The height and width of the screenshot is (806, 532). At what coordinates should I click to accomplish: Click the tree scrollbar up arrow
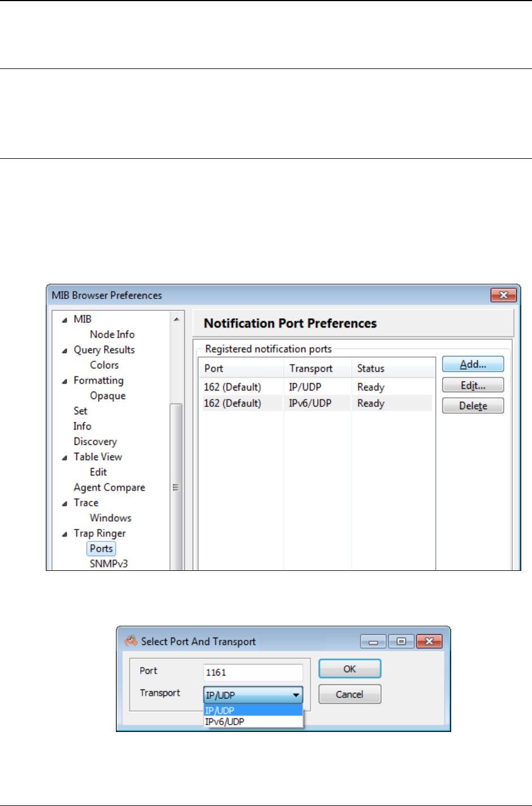(x=176, y=319)
